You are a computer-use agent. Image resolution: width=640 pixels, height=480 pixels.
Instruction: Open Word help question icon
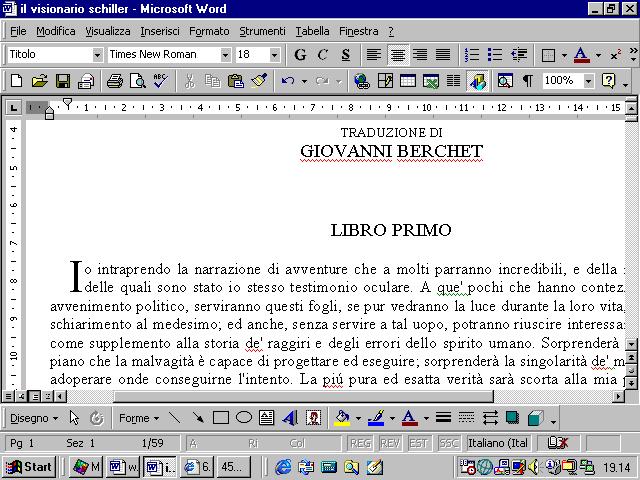(x=608, y=81)
